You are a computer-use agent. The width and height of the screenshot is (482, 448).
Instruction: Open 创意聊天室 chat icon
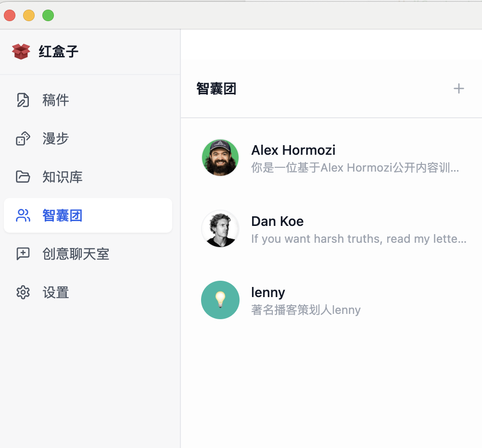23,254
